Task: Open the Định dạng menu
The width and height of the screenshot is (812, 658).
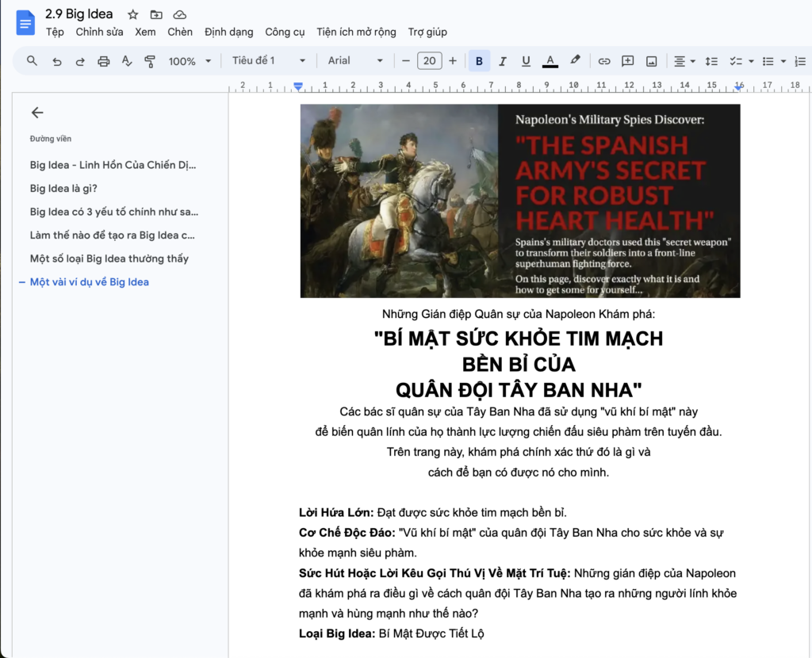Action: point(229,32)
